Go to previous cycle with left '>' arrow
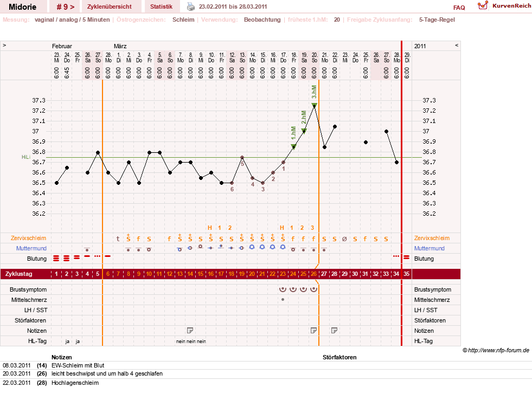This screenshot has height=400, width=532. [x=4, y=45]
